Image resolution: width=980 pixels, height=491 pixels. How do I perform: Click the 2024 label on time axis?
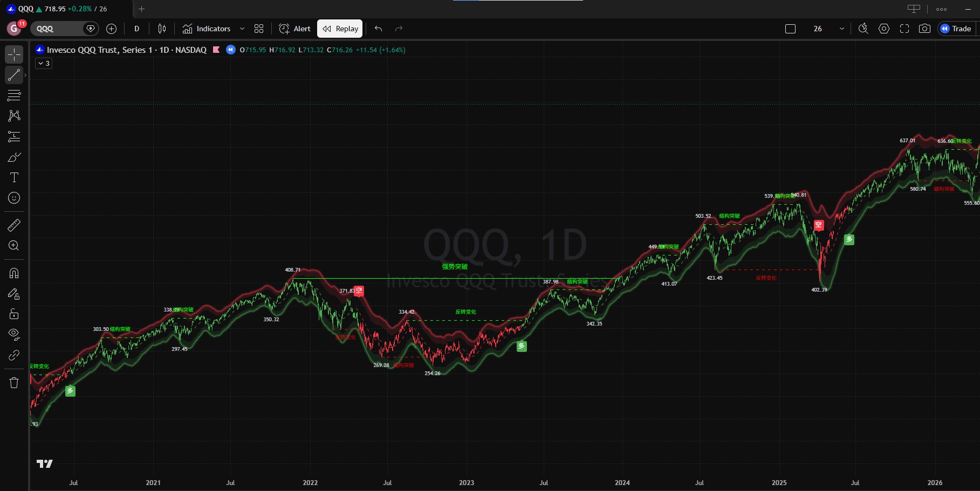[x=622, y=482]
